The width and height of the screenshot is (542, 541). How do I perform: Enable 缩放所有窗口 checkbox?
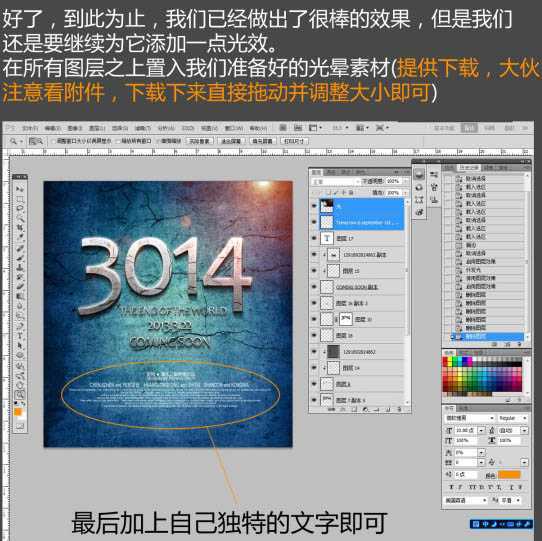pos(118,141)
